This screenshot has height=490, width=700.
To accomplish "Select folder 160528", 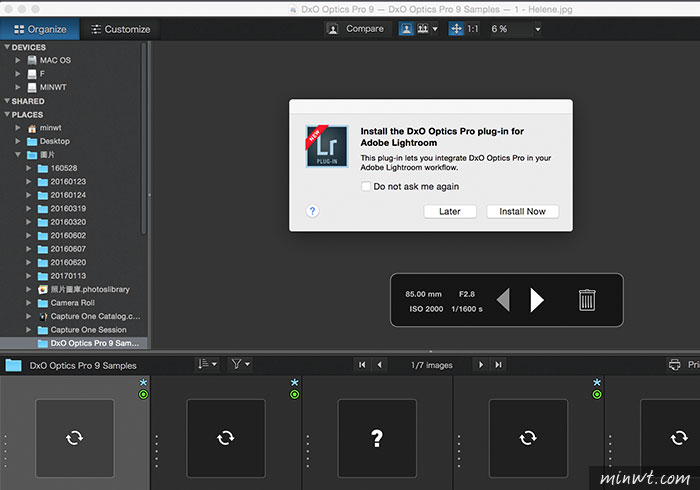I will (63, 168).
